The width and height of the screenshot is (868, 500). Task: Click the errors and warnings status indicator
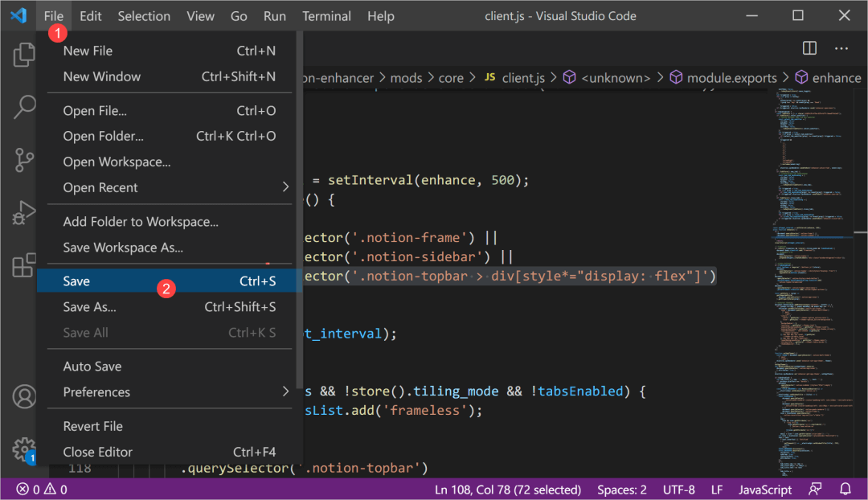tap(42, 489)
